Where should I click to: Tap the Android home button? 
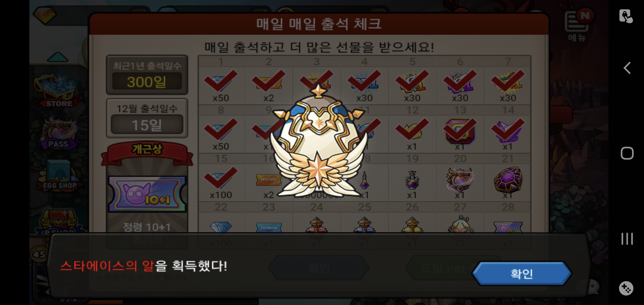pyautogui.click(x=627, y=153)
